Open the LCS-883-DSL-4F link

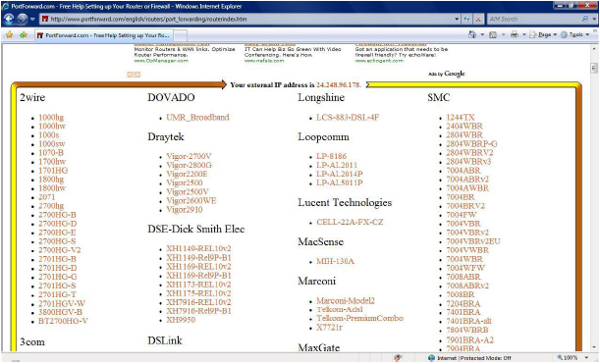click(348, 118)
